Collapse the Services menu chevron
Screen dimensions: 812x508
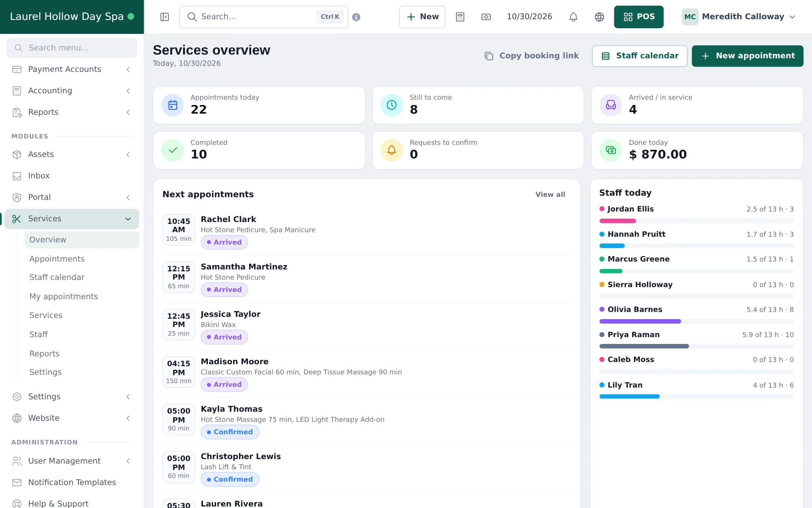(128, 219)
